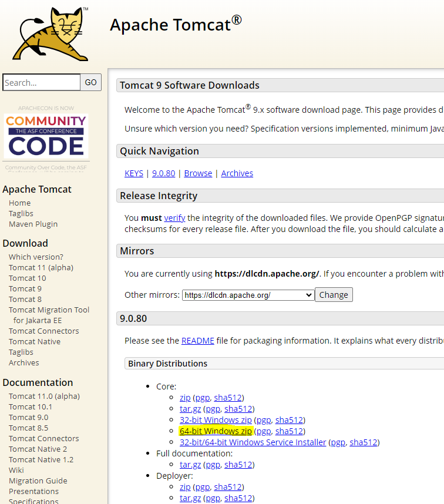Select Tomcat 10 download link
The image size is (444, 504).
pyautogui.click(x=27, y=278)
